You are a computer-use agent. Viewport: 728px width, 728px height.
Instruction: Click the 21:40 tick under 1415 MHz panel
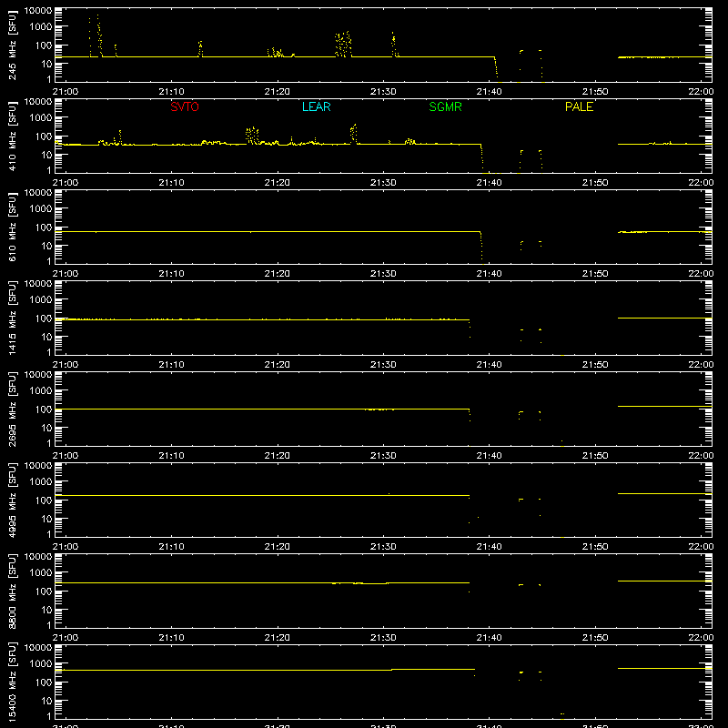click(x=489, y=365)
